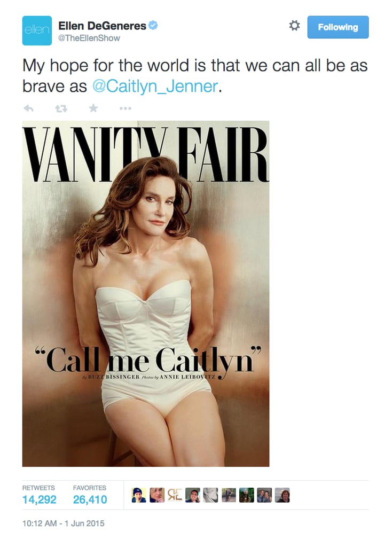
Task: Open the gear settings dropdown
Action: coord(294,26)
